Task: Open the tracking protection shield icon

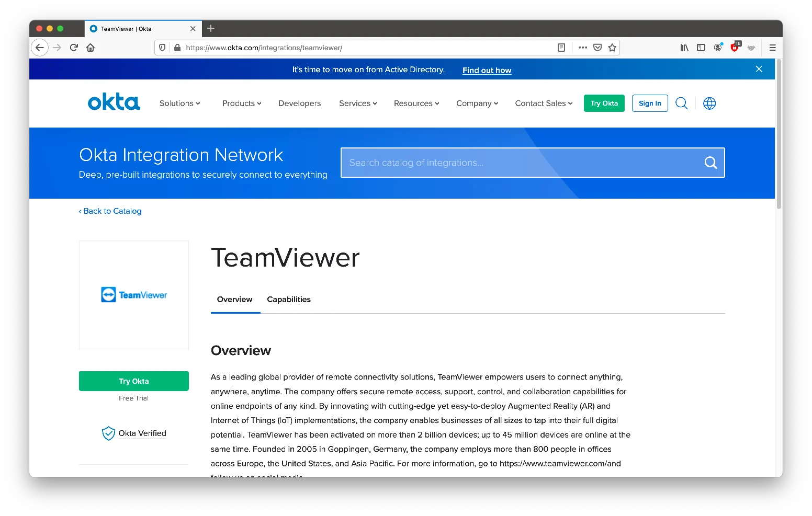Action: (x=162, y=48)
